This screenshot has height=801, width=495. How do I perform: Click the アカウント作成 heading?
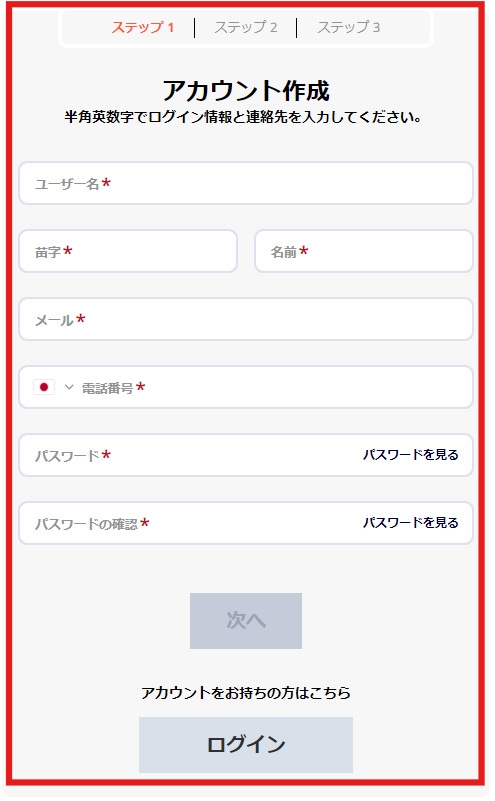click(246, 91)
